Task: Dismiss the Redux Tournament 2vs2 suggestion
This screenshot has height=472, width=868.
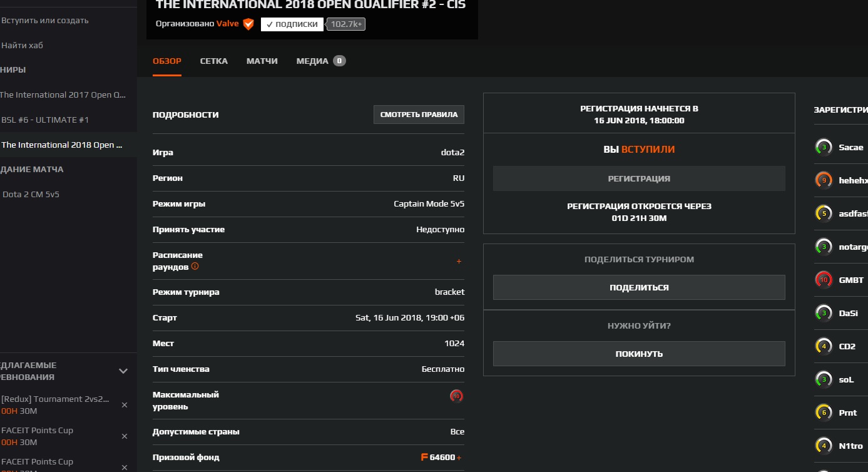Action: pos(124,405)
